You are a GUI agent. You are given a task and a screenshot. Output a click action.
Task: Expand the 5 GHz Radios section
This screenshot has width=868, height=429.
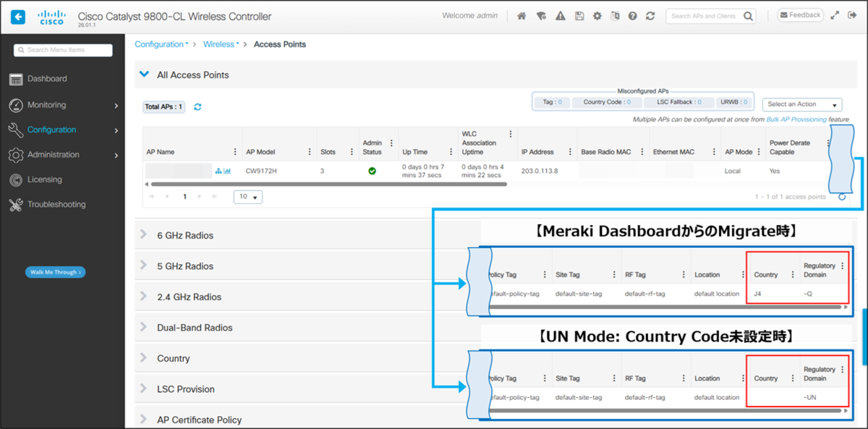tap(143, 266)
